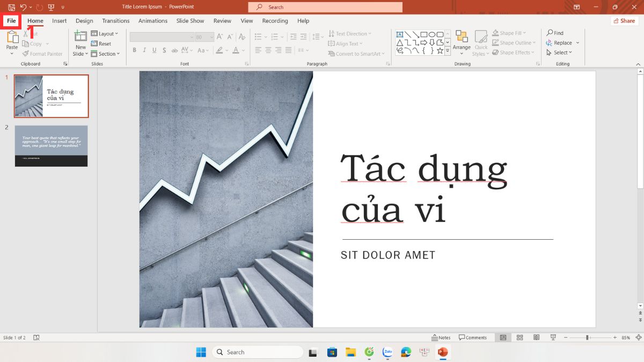
Task: Select the Oval shape in gallery
Action: tap(432, 34)
